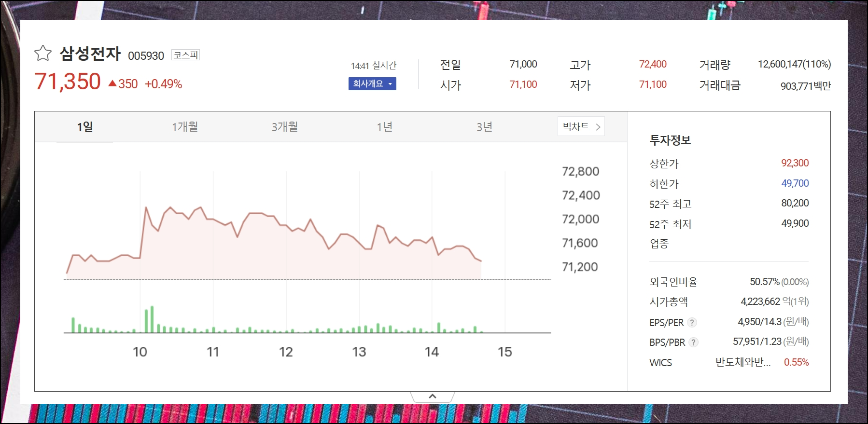Switch to the 3개월 chart tab
The image size is (868, 424).
[285, 127]
